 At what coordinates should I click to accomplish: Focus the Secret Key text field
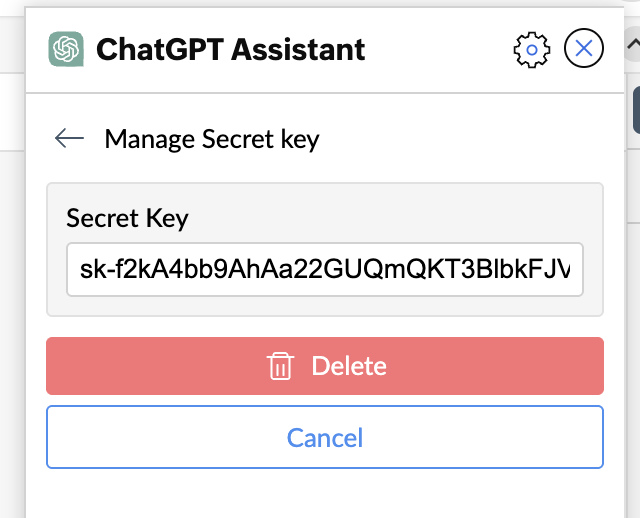click(325, 269)
